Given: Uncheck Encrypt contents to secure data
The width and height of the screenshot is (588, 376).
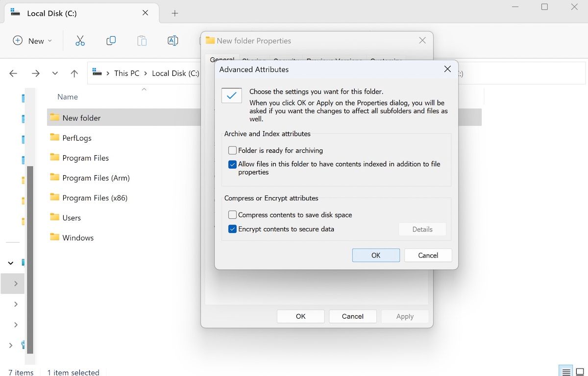Looking at the screenshot, I should pyautogui.click(x=233, y=229).
